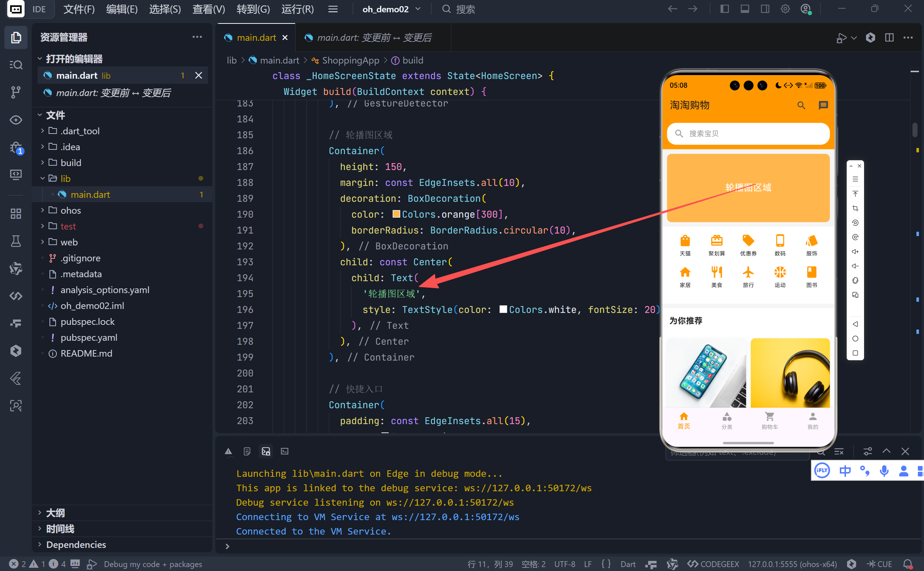Click the orange color swatch before Colors.orange
924x571 pixels.
tap(396, 214)
